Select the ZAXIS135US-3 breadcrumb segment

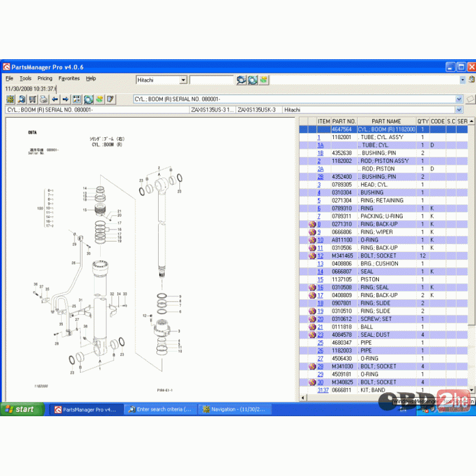coord(212,110)
